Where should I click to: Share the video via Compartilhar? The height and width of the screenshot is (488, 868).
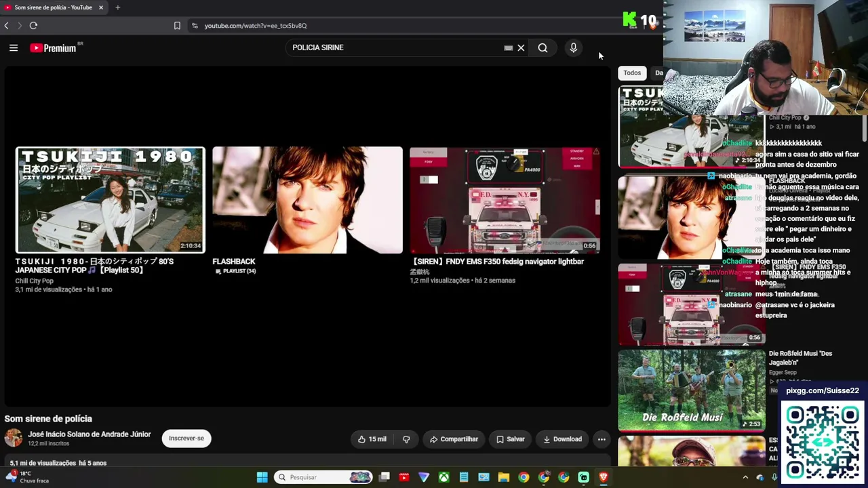(x=454, y=439)
